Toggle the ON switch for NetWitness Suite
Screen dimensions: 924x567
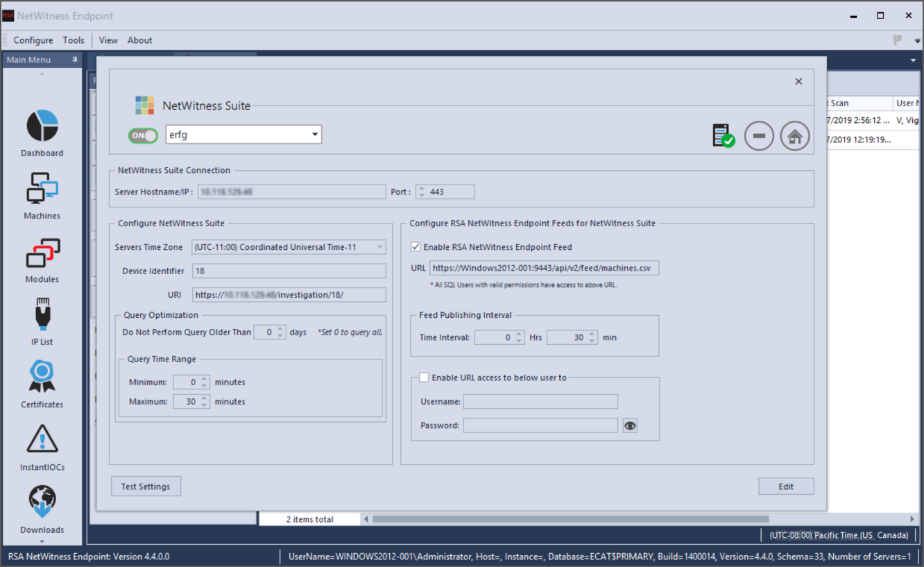coord(143,135)
